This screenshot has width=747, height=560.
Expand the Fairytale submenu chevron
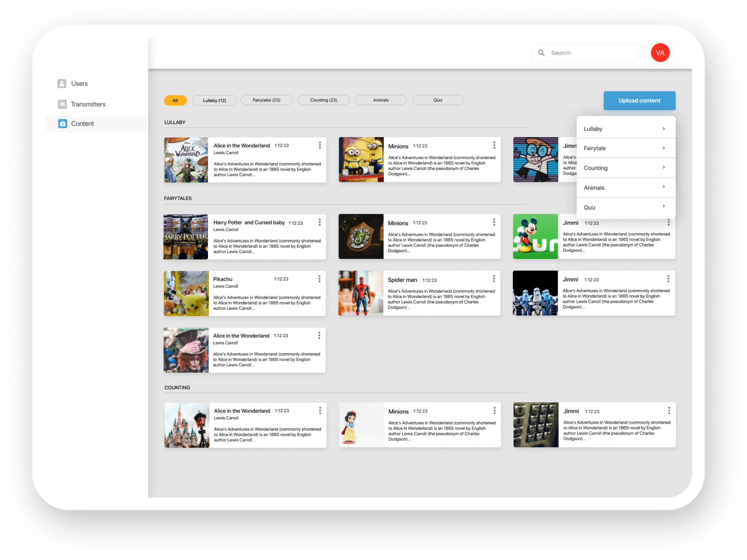664,148
